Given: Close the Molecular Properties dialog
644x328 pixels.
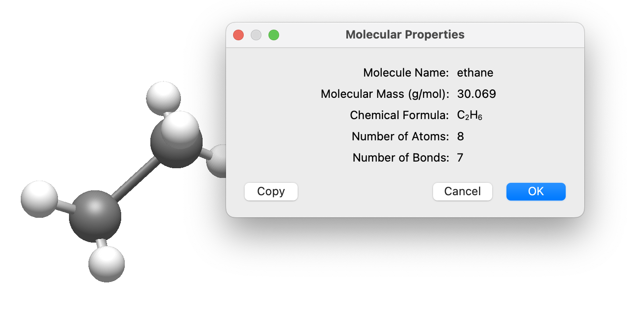Looking at the screenshot, I should coord(238,35).
